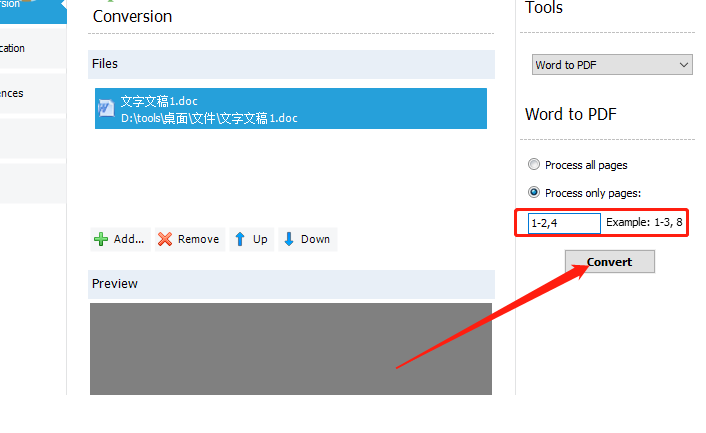Click the Example: 1-3, 8 hint text
Image resolution: width=706 pixels, height=433 pixels.
(x=644, y=222)
